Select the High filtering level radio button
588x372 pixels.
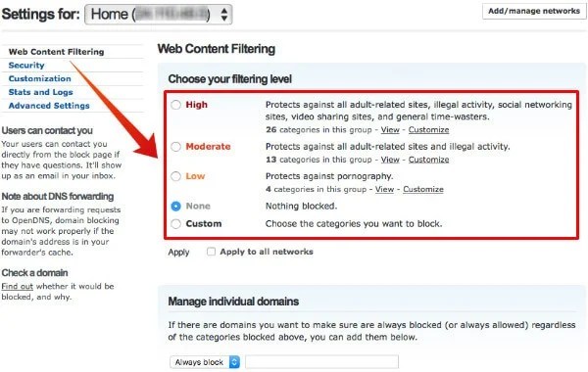(x=175, y=105)
